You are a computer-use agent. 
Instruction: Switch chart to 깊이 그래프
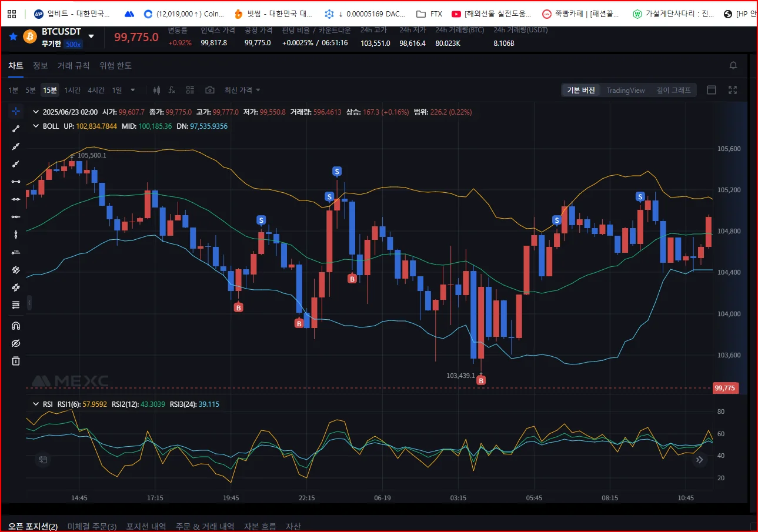click(674, 90)
